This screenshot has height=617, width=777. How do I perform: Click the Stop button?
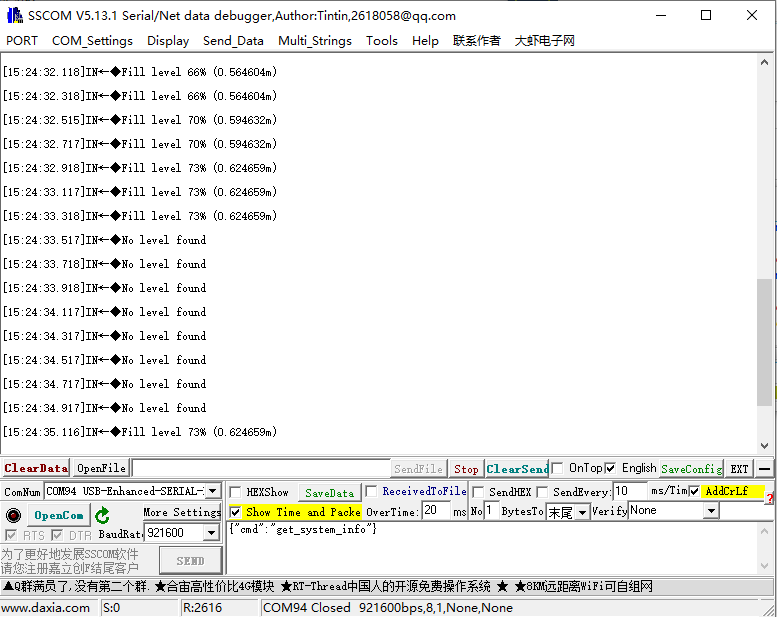pyautogui.click(x=466, y=469)
